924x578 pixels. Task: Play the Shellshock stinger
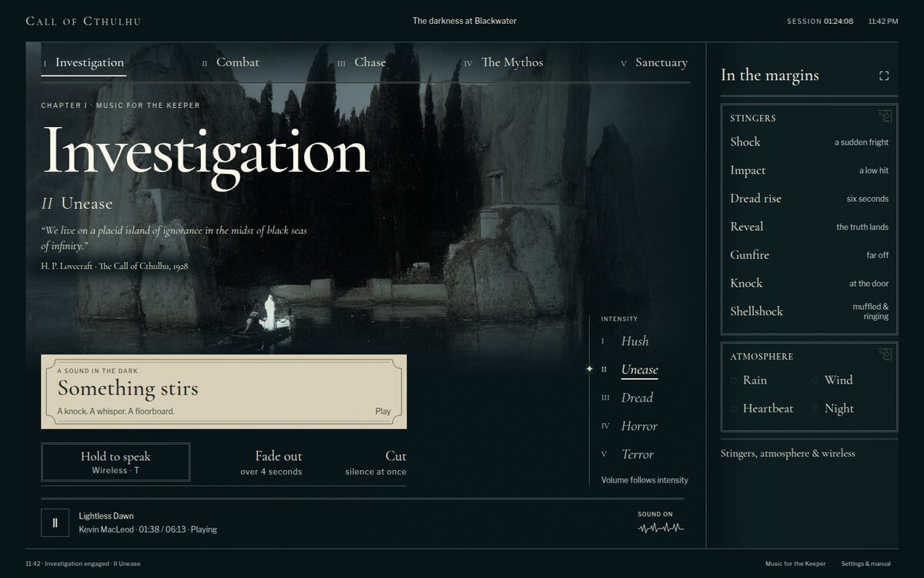click(809, 311)
